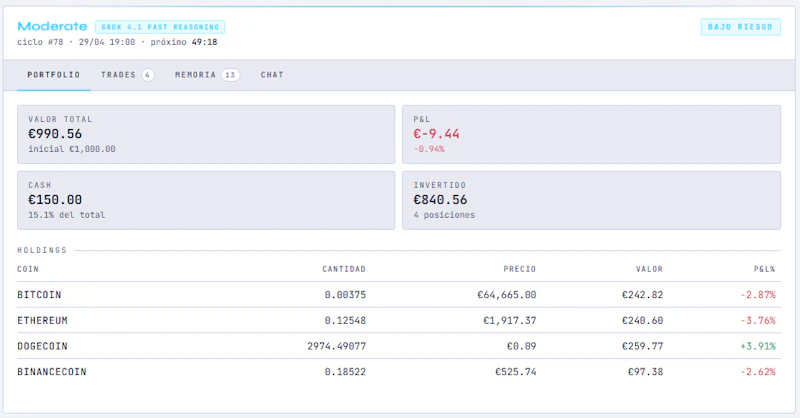Select the Cash card showing €150.00
The image size is (800, 418).
206,200
